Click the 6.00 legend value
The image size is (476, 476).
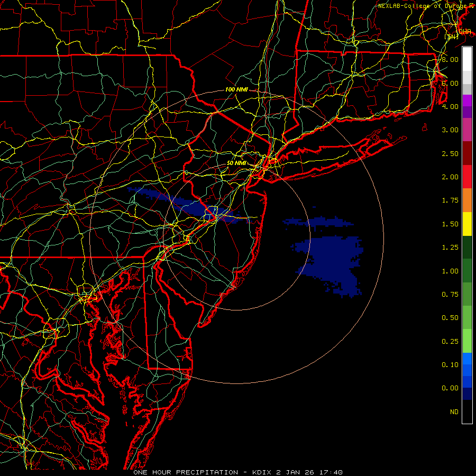450,83
